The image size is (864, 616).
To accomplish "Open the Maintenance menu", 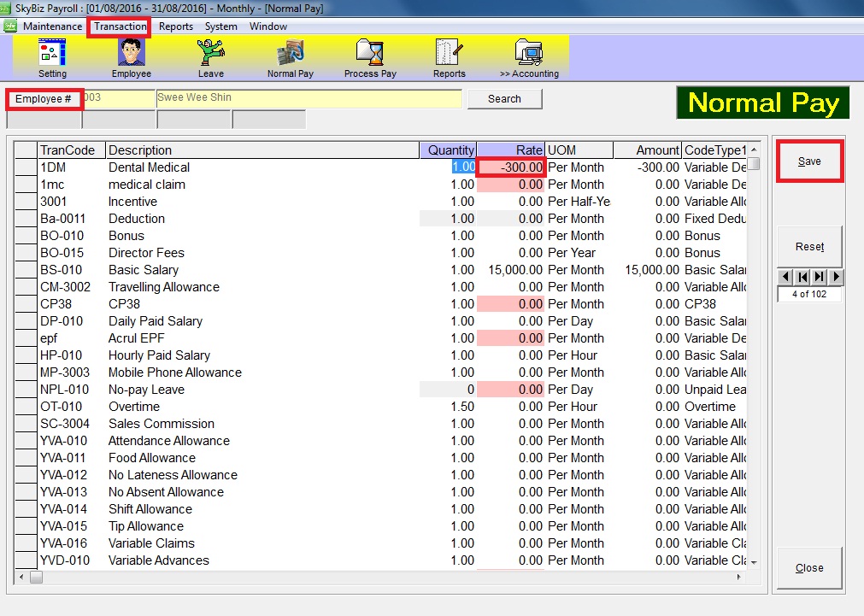I will pos(52,26).
